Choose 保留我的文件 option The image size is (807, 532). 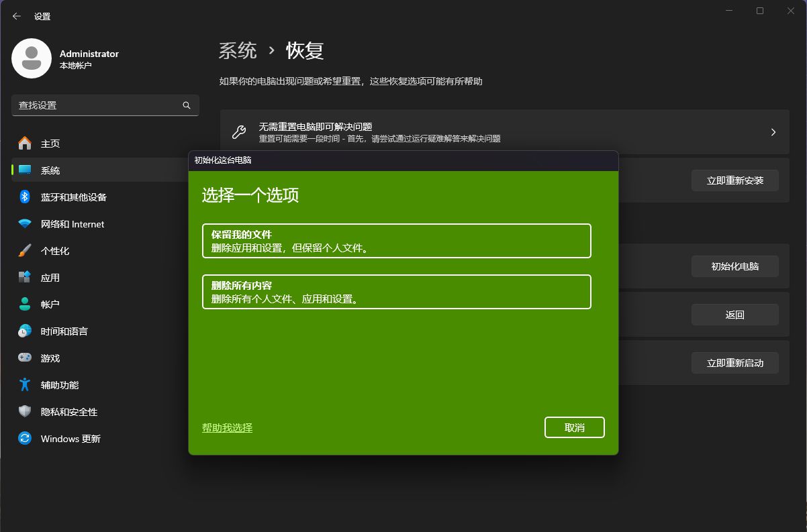click(396, 241)
